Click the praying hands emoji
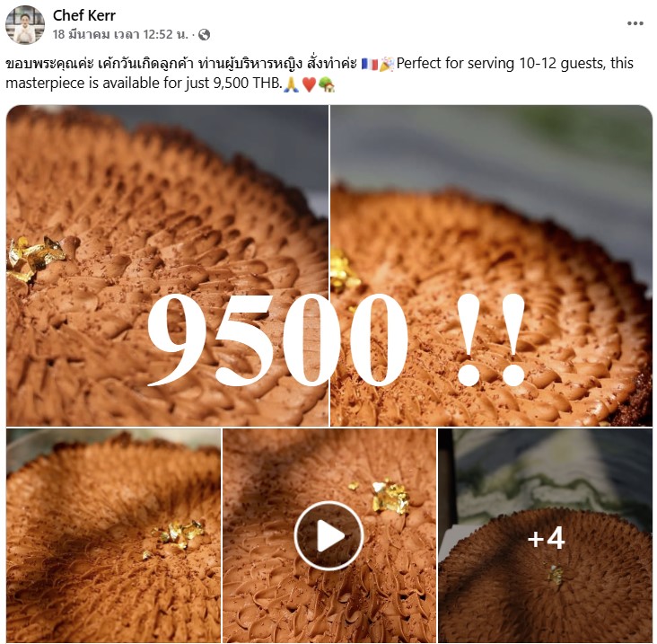This screenshot has width=657, height=644. tap(292, 84)
